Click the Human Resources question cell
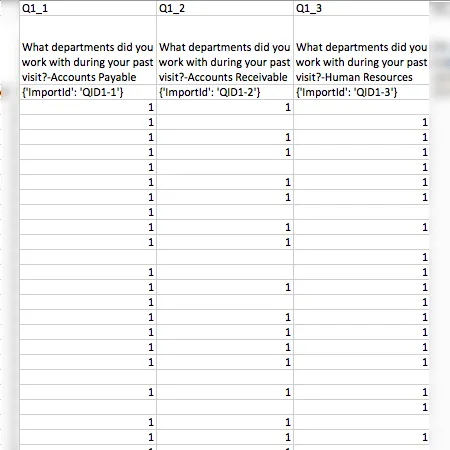 click(361, 50)
